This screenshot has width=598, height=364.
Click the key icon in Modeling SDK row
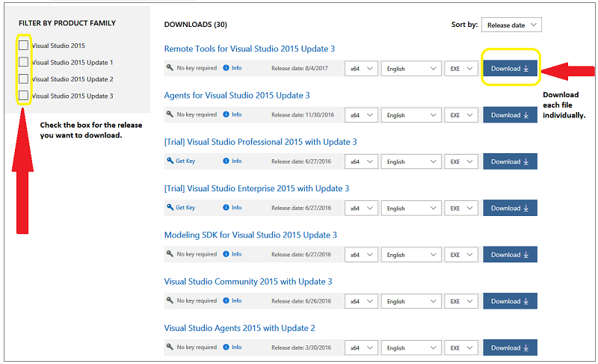[x=170, y=253]
